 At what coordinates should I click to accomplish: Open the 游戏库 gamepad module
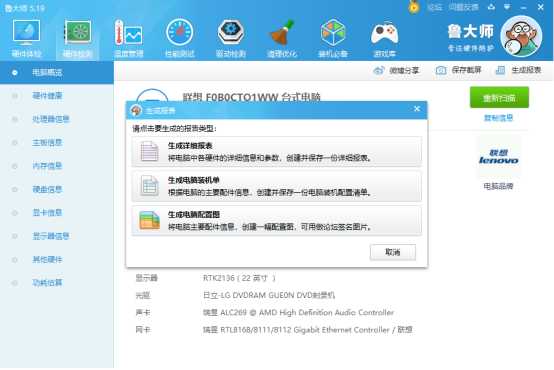[384, 38]
